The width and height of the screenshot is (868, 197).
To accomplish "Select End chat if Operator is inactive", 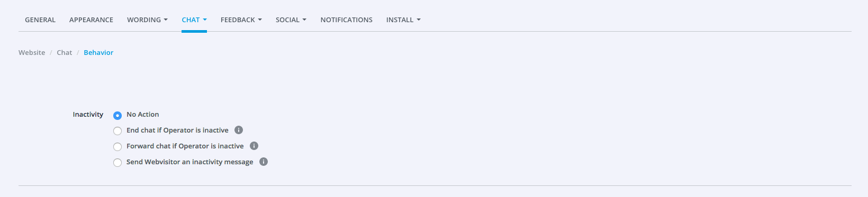I will click(117, 131).
